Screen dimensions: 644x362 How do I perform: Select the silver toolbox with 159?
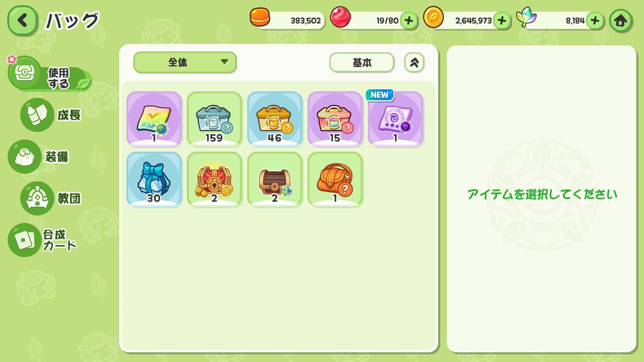[215, 119]
